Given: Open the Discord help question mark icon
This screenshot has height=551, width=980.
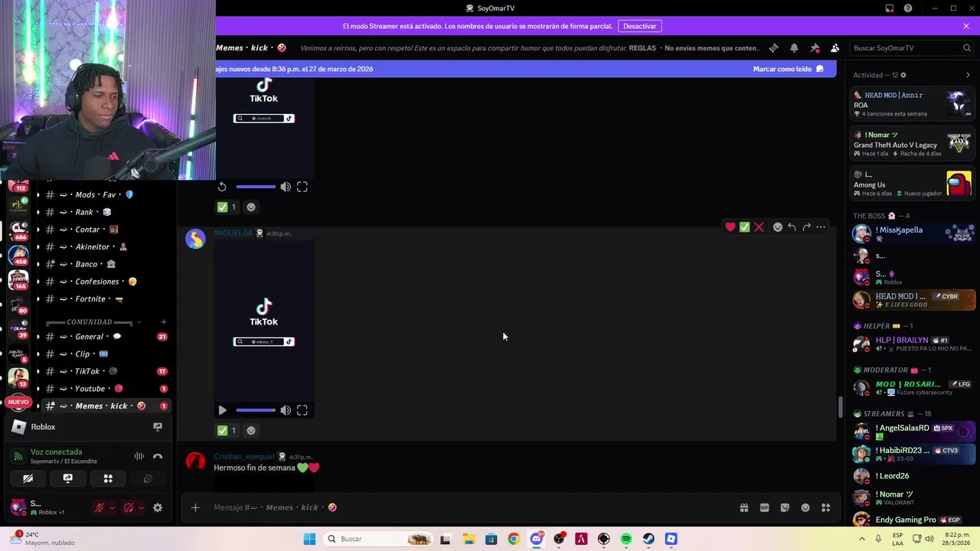Looking at the screenshot, I should (908, 8).
